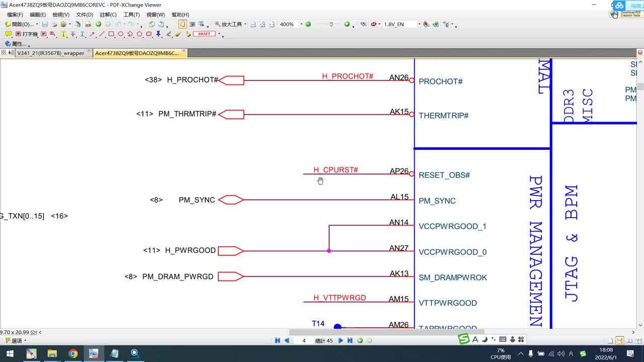Select the Line drawing tool

[102, 34]
